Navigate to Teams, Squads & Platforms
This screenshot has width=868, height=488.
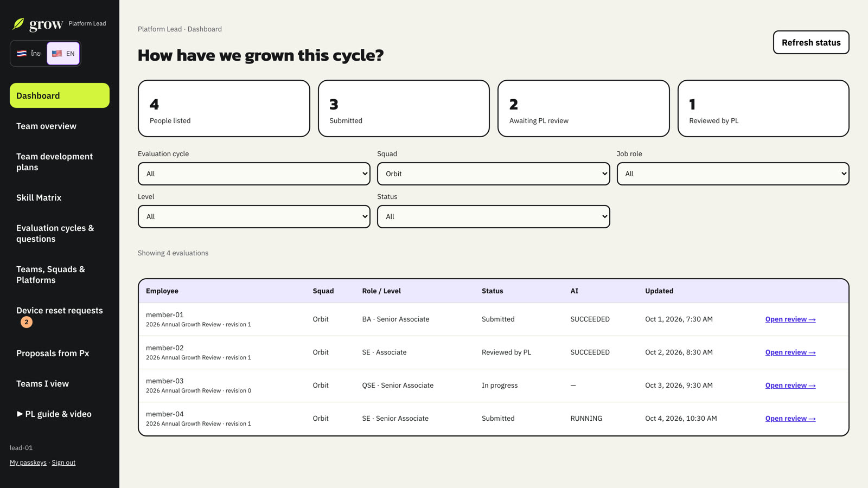(60, 274)
